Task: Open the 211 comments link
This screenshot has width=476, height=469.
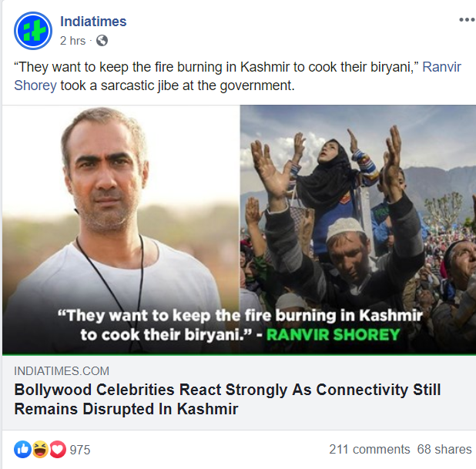Action: tap(370, 449)
